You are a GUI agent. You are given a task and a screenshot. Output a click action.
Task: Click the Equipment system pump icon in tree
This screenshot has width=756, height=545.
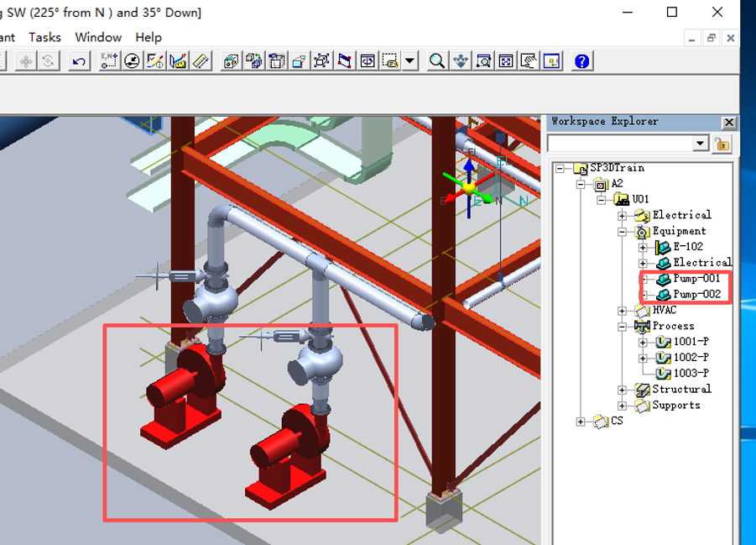click(x=642, y=232)
